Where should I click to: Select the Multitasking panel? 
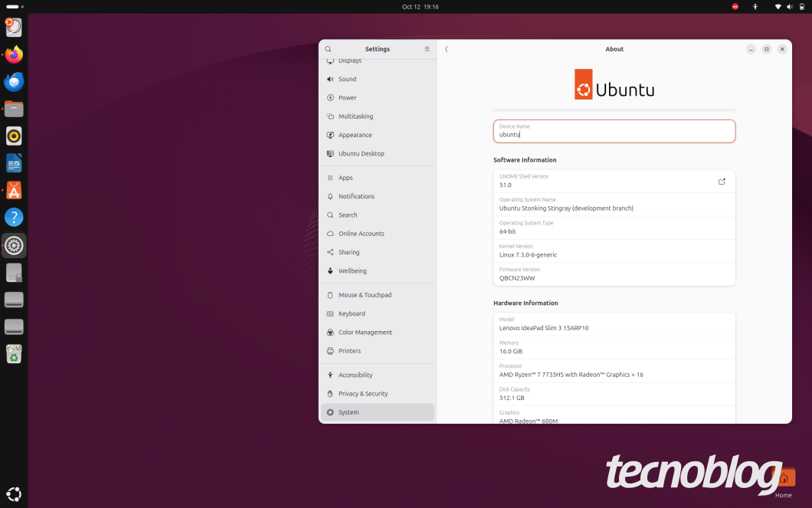coord(378,116)
